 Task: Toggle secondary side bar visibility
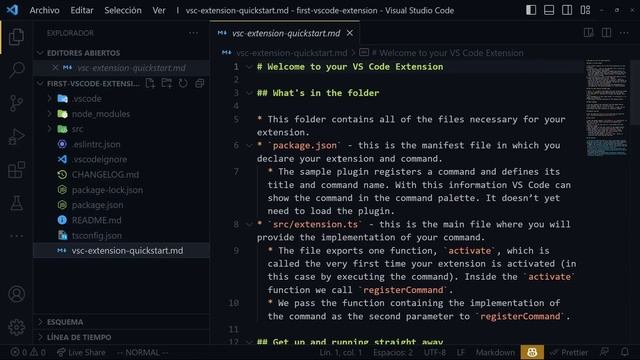567,10
